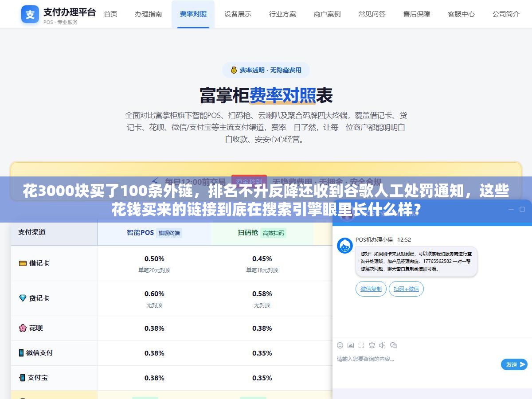The image size is (532, 399).
Task: Click the 支付宝 row label
Action: 38,378
